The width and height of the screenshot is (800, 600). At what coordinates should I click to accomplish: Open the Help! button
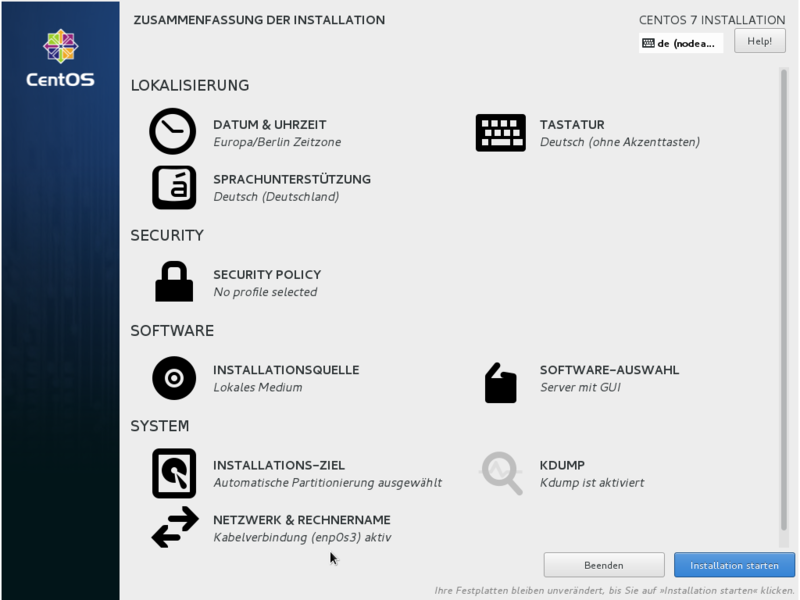pos(759,41)
